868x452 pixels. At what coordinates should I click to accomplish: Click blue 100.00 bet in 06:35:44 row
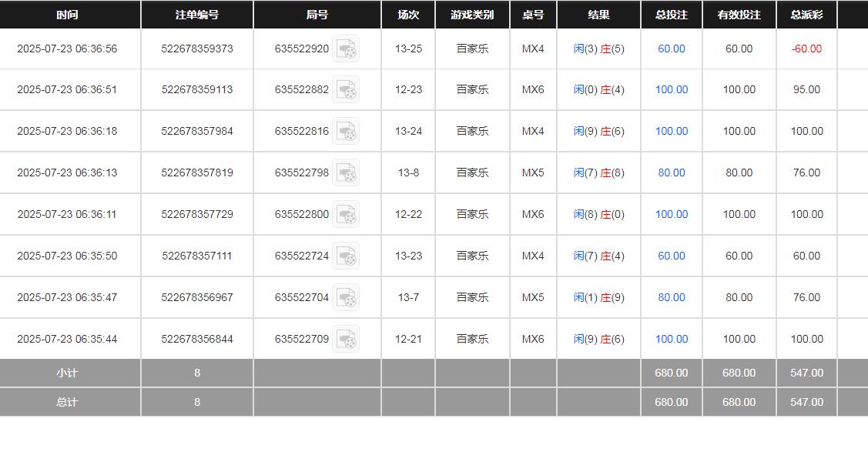pos(671,339)
